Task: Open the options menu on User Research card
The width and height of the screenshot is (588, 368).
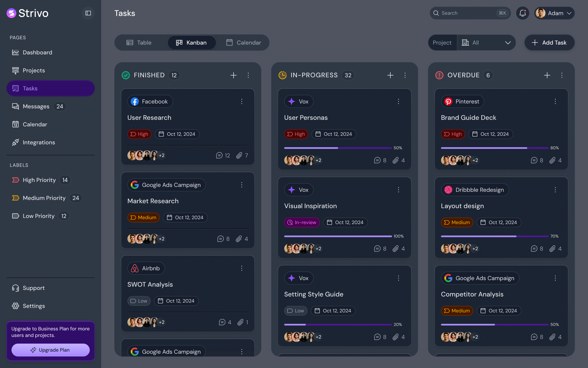Action: (242, 101)
